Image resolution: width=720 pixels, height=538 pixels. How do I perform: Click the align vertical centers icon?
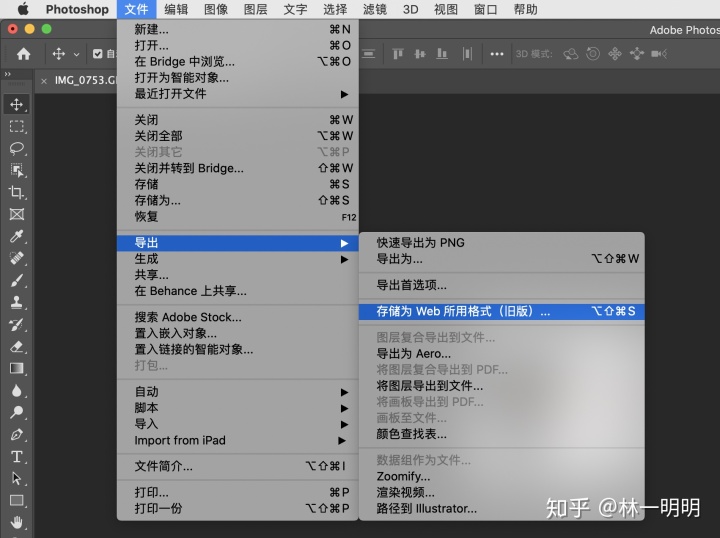pyautogui.click(x=420, y=54)
